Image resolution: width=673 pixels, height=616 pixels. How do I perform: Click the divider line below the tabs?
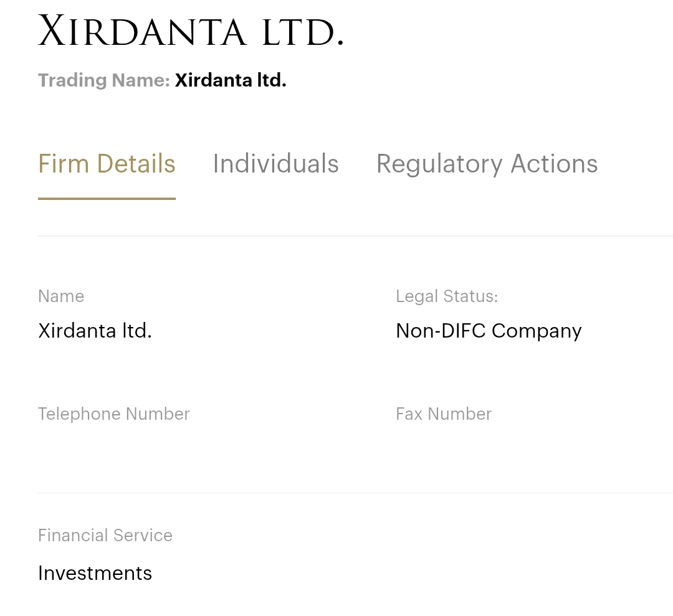355,236
